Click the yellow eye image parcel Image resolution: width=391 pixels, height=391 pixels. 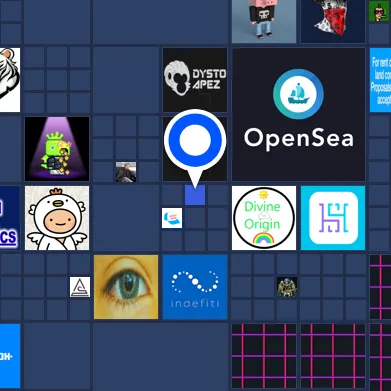click(x=126, y=287)
